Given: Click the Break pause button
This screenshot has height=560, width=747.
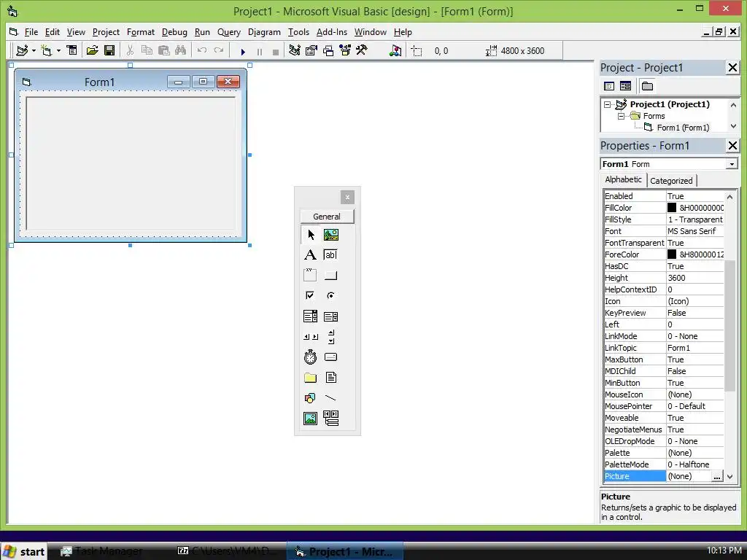Looking at the screenshot, I should click(x=260, y=52).
